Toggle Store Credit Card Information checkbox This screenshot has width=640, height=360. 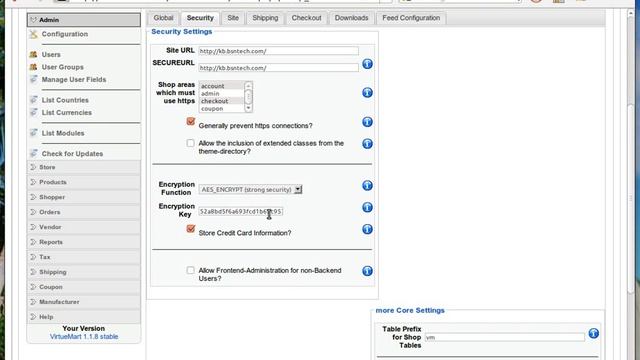191,229
